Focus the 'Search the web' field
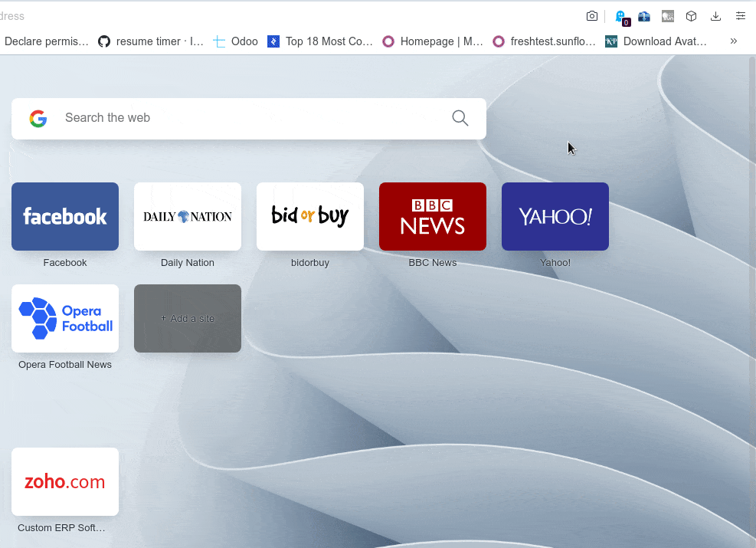This screenshot has height=548, width=756. pos(249,119)
